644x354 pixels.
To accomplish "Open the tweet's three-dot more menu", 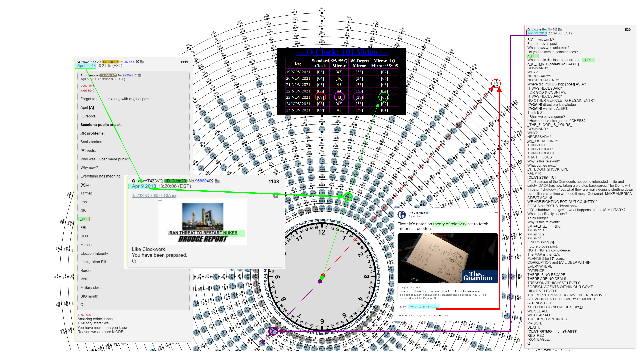I will click(x=497, y=213).
